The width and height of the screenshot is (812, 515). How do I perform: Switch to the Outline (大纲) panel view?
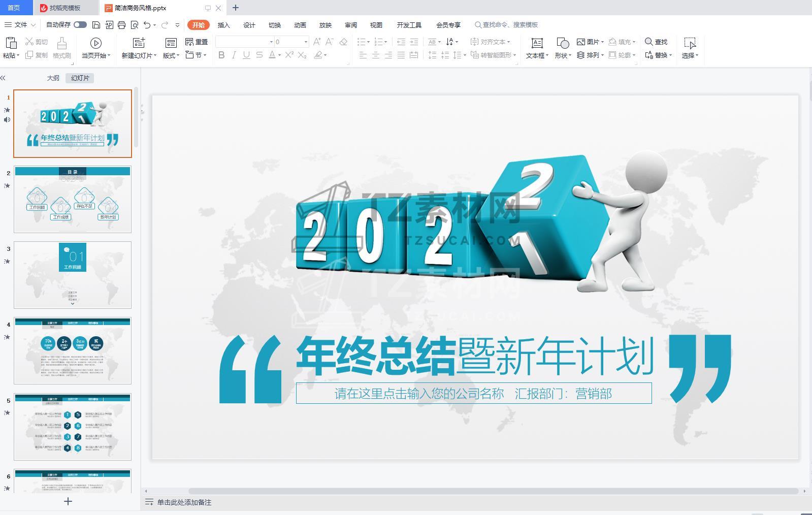tap(53, 78)
